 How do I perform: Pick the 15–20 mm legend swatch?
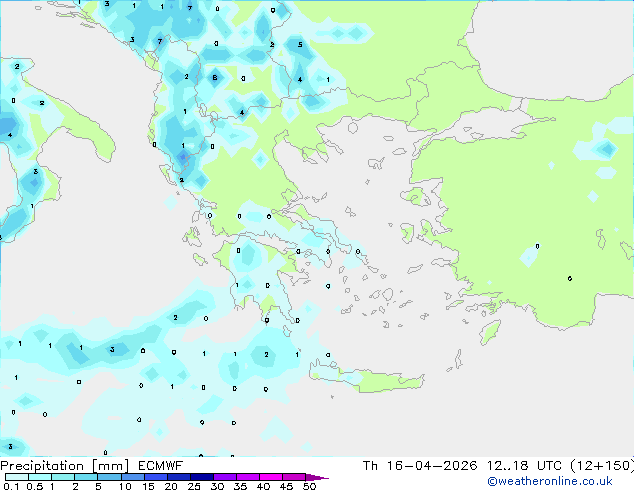coord(155,477)
